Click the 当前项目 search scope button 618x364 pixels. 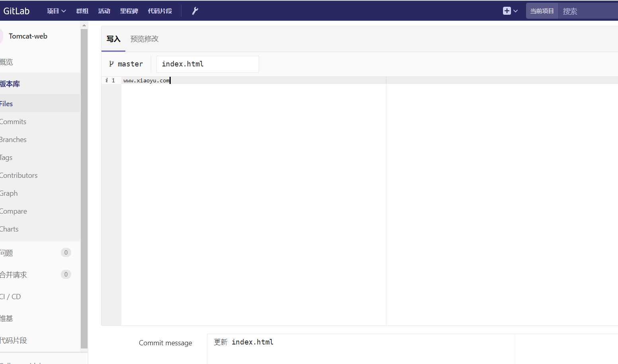[542, 11]
